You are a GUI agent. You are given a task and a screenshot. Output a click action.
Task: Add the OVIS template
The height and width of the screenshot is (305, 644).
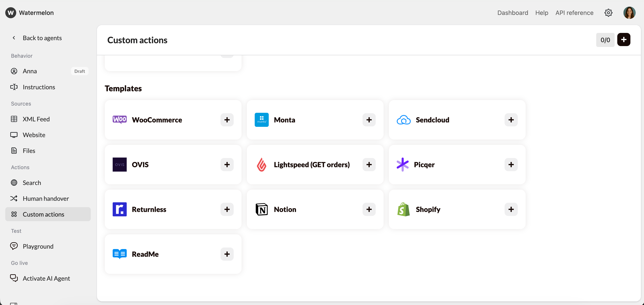coord(227,165)
